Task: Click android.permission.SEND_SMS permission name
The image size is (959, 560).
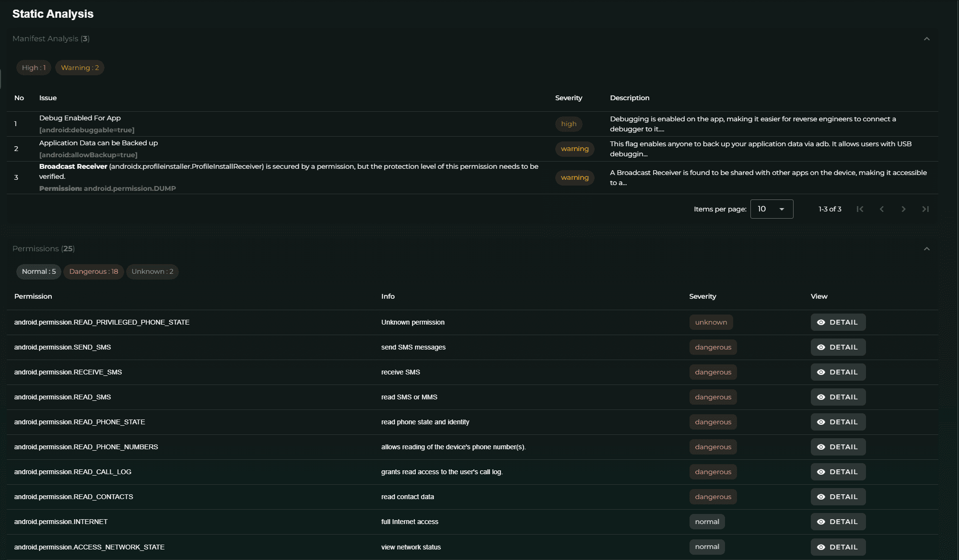Action: pos(62,347)
